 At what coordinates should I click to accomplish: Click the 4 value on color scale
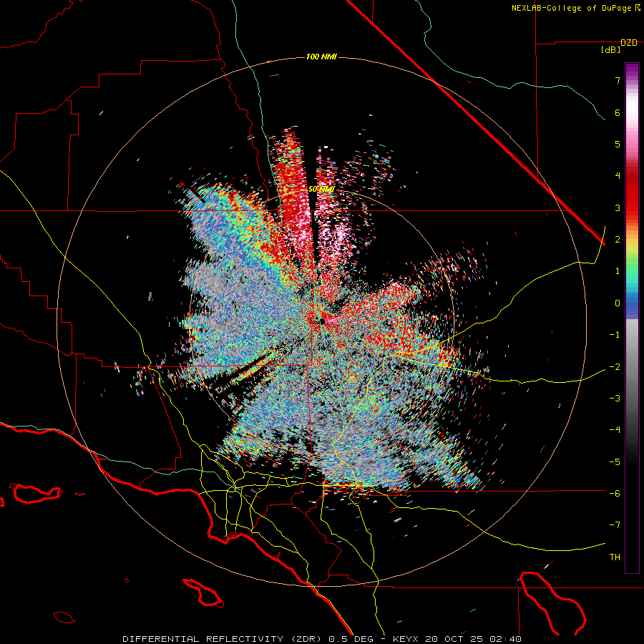point(618,176)
